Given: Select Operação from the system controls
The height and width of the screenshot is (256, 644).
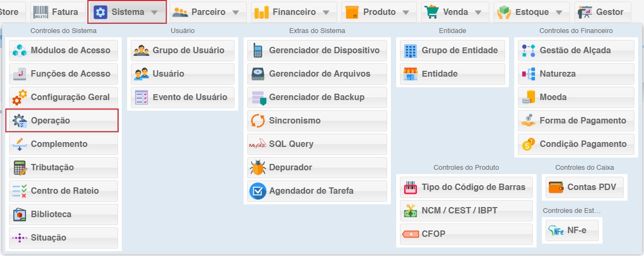Looking at the screenshot, I should pos(62,121).
